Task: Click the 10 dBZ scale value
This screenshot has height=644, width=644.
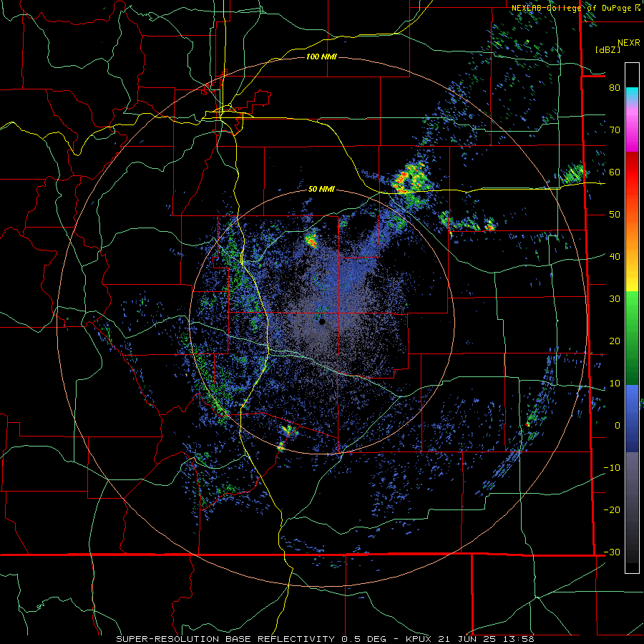Action: point(615,384)
